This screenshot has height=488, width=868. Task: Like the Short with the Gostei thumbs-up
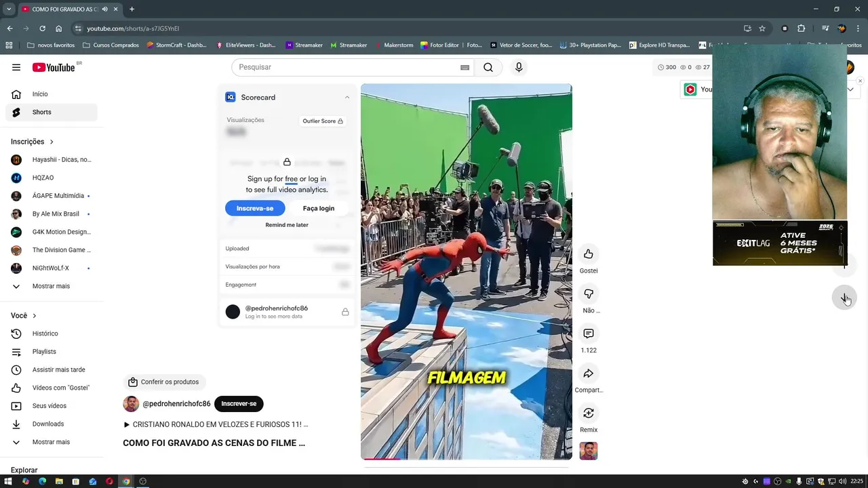click(x=588, y=254)
